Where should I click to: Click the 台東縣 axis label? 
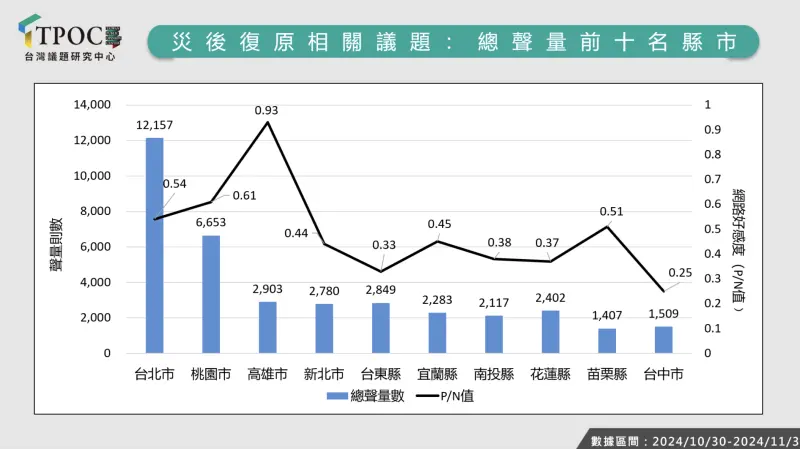click(381, 374)
